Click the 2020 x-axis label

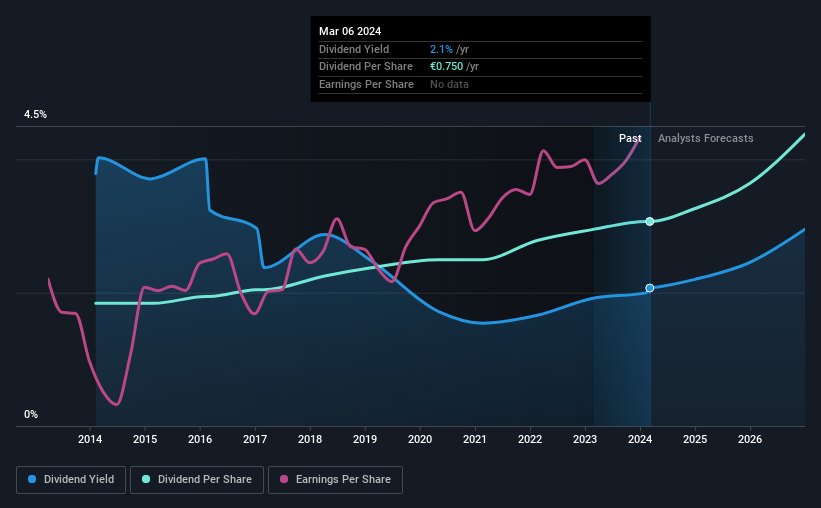(420, 439)
